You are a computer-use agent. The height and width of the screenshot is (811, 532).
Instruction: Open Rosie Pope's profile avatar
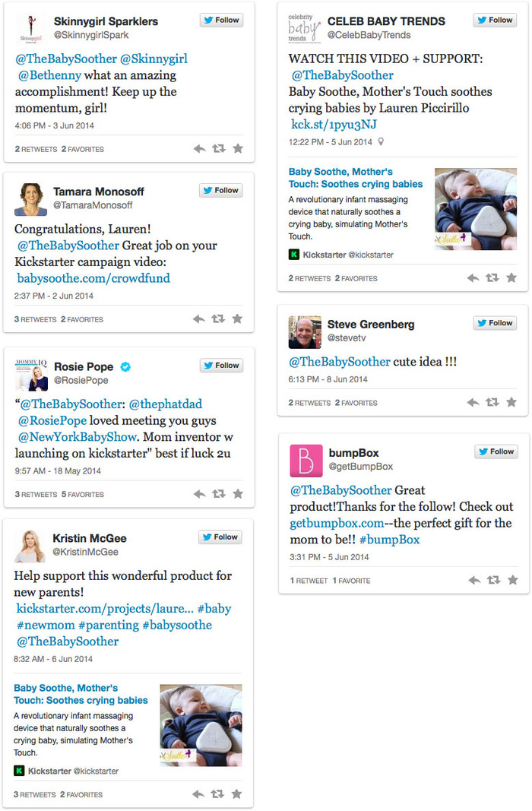point(31,375)
